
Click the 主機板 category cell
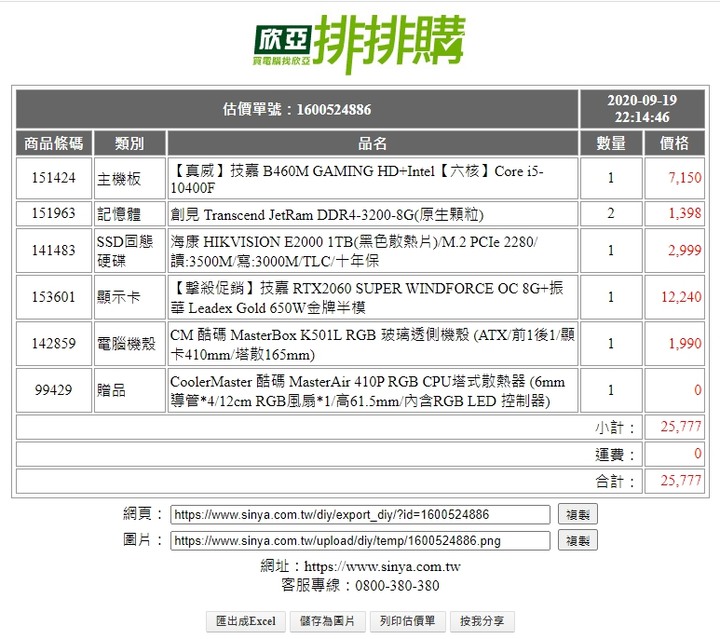[x=129, y=178]
